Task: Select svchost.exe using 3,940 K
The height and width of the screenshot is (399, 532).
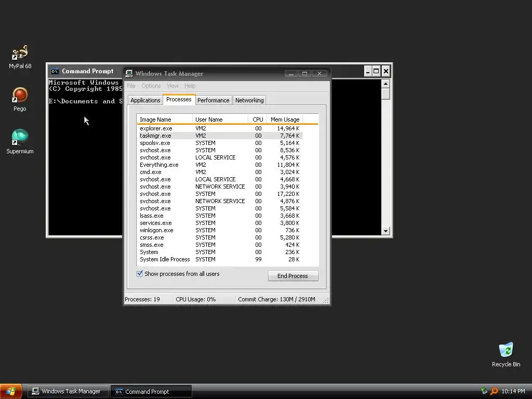Action: 220,187
